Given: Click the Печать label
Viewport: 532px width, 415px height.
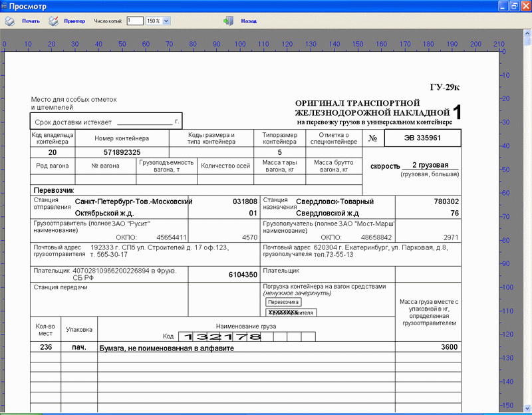Looking at the screenshot, I should coord(31,21).
